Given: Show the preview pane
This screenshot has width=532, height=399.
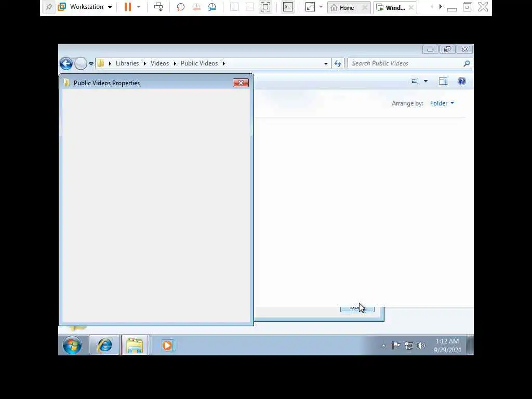Looking at the screenshot, I should pos(443,81).
